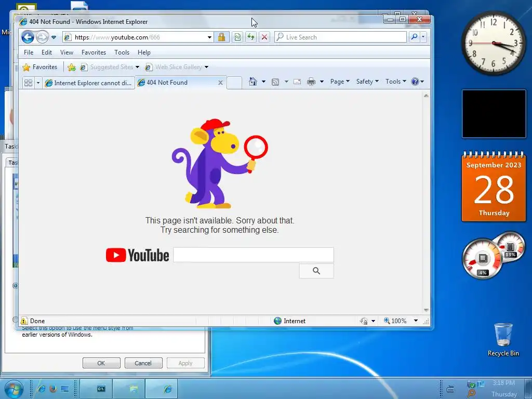Open the Edit menu
532x399 pixels.
(47, 52)
